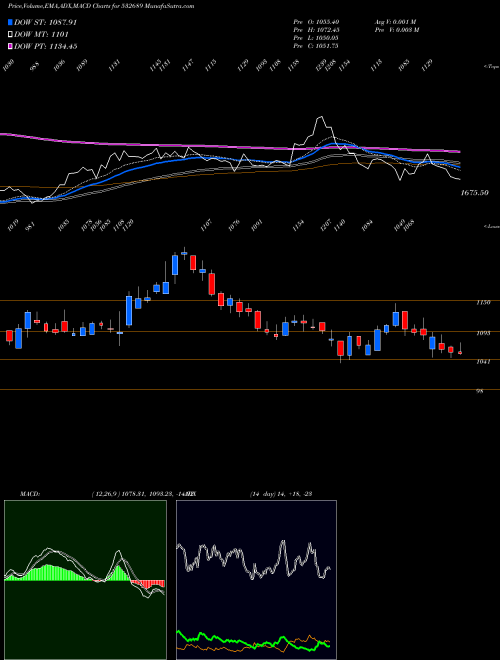Click the 'Pre C: 1051.75' close value
This screenshot has width=500, height=660.
point(316,46)
